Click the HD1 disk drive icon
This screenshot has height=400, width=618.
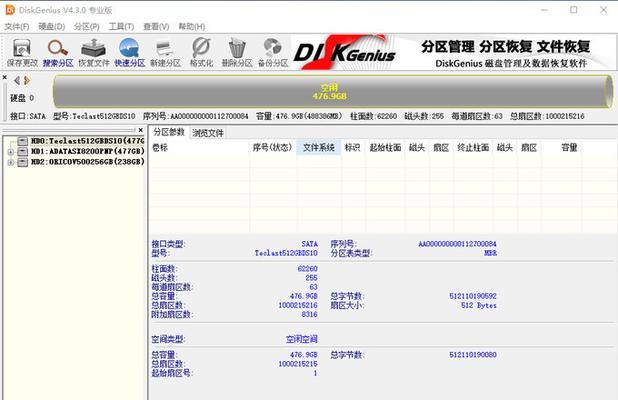pyautogui.click(x=23, y=151)
